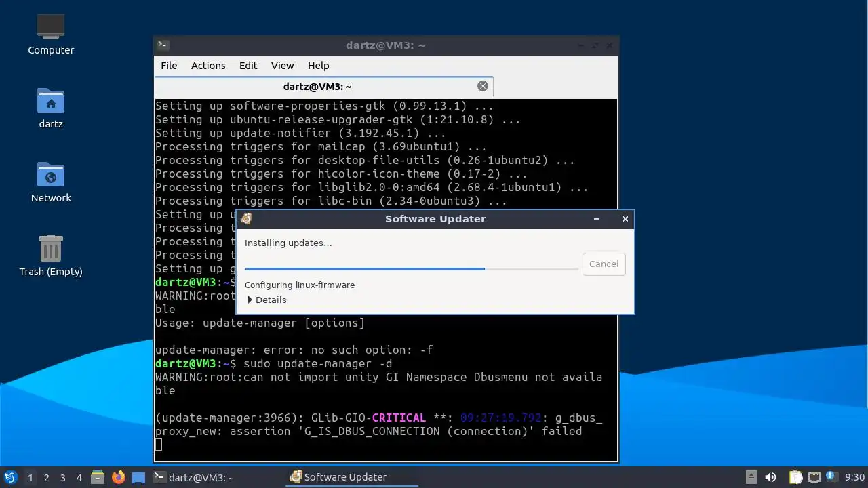Viewport: 868px width, 488px height.
Task: Click the removable media eject tray icon
Action: (x=751, y=478)
